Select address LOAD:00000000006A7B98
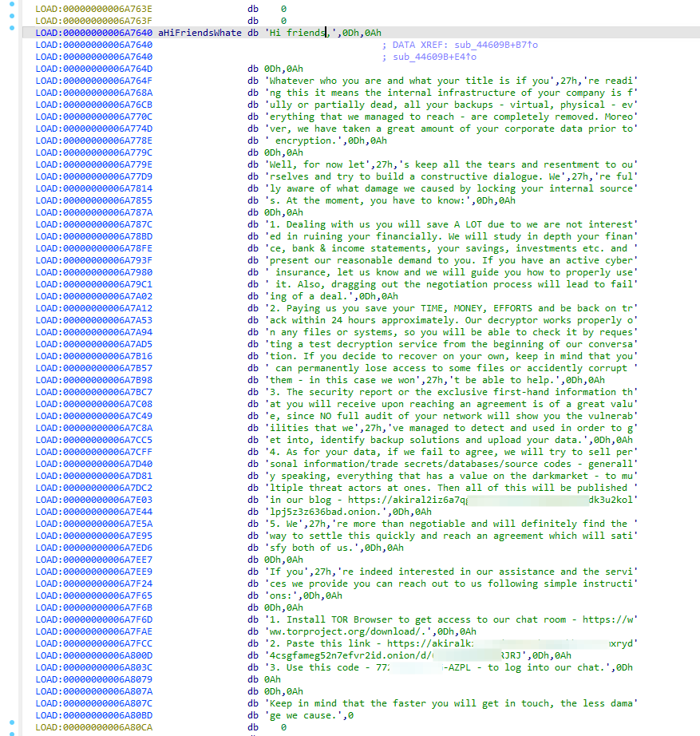Image resolution: width=700 pixels, height=736 pixels. click(94, 380)
